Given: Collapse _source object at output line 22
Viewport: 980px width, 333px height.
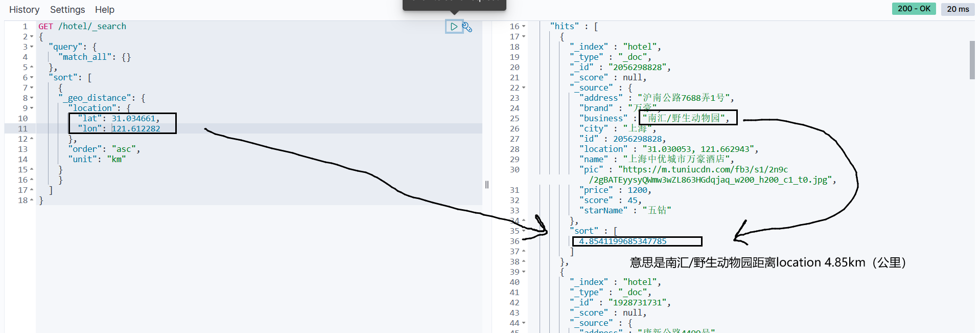Looking at the screenshot, I should pyautogui.click(x=524, y=87).
